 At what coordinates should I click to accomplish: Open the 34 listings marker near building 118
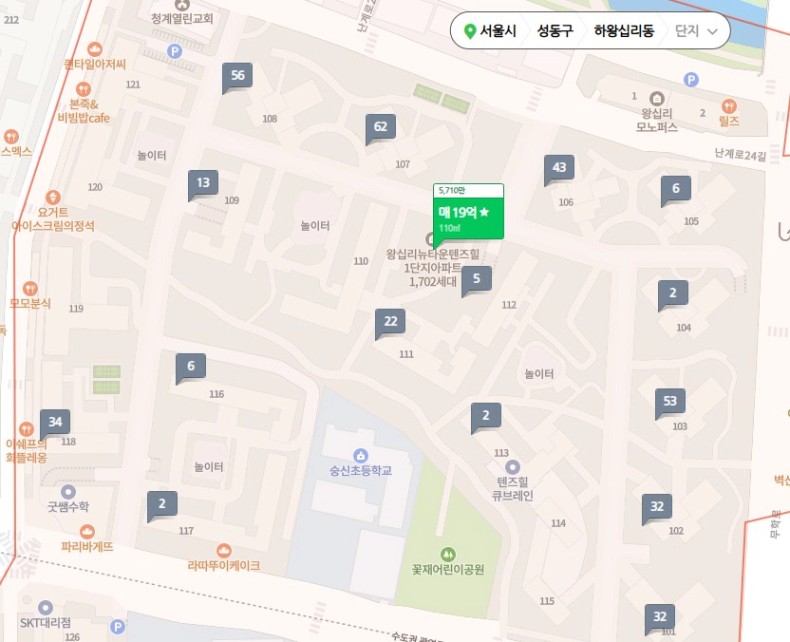pos(55,423)
